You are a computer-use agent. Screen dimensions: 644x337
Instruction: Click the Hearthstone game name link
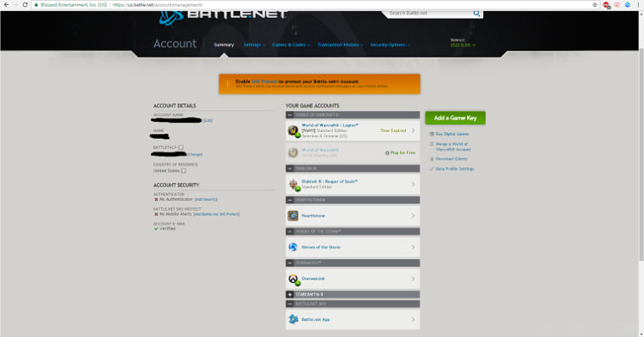[313, 216]
